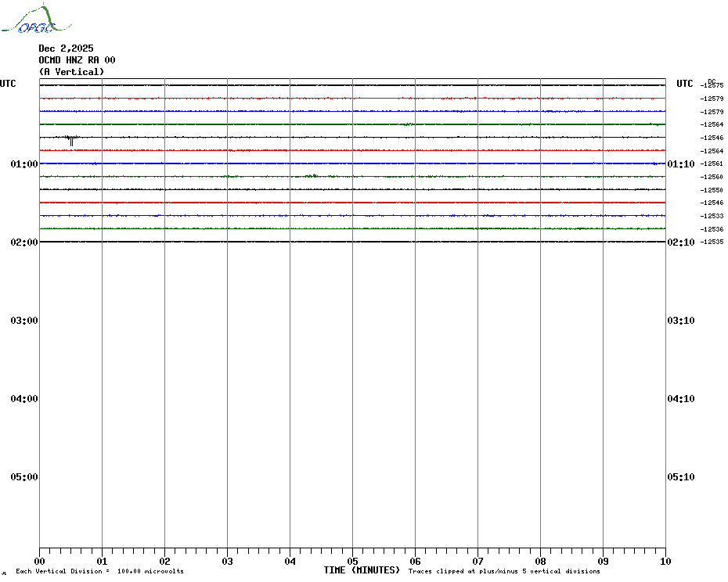Click the 04:10 time label on the right

pos(680,399)
